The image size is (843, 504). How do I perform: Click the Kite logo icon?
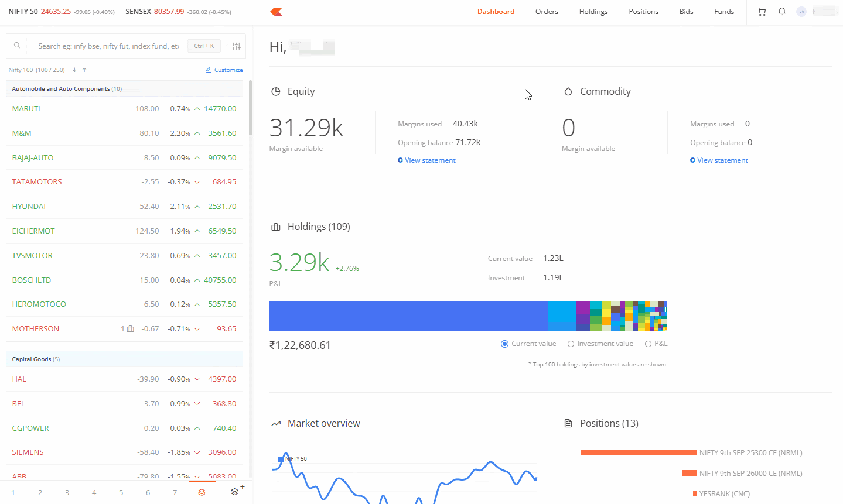click(x=277, y=12)
